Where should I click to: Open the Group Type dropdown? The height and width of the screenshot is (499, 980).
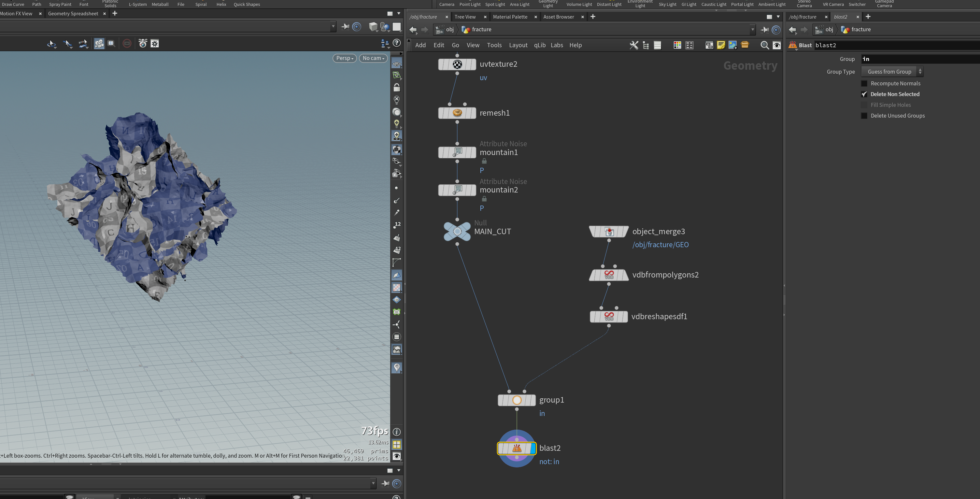pos(892,72)
